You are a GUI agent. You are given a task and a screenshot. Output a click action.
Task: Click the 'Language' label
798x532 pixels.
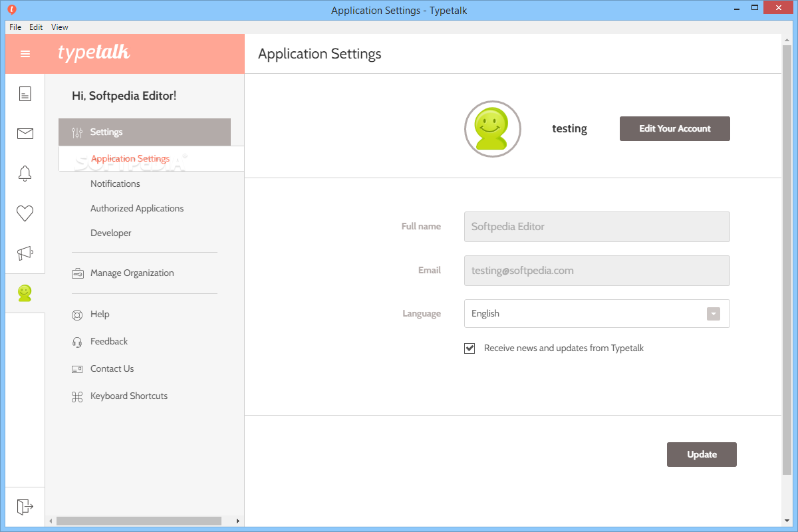pyautogui.click(x=422, y=313)
